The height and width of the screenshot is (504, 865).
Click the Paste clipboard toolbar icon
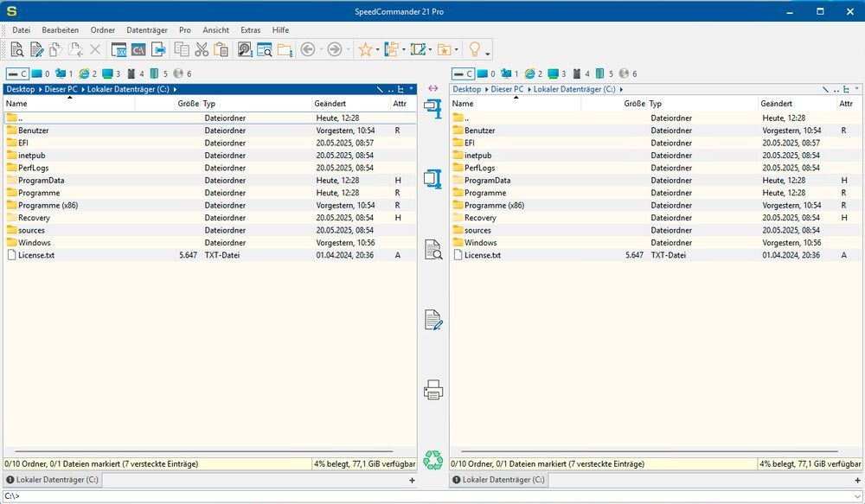point(221,50)
